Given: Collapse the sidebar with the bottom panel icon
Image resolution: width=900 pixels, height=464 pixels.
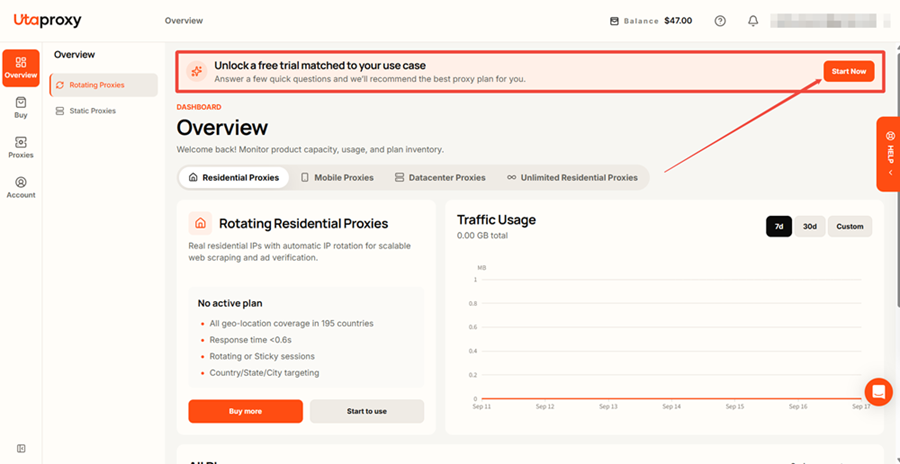Looking at the screenshot, I should coord(21,448).
